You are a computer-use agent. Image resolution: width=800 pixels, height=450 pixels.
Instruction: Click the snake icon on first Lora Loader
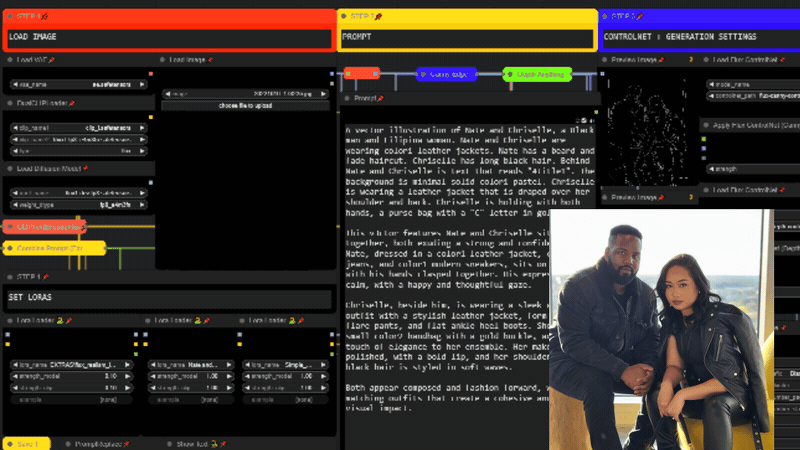[x=61, y=321]
